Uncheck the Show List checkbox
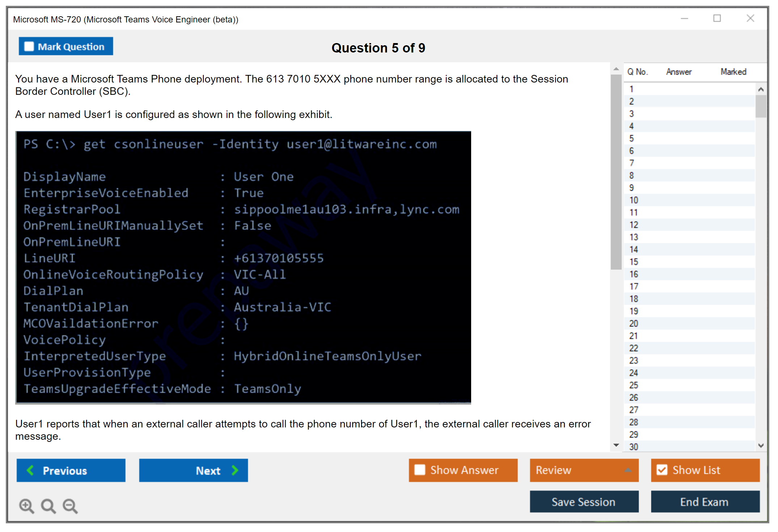778x532 pixels. (662, 470)
